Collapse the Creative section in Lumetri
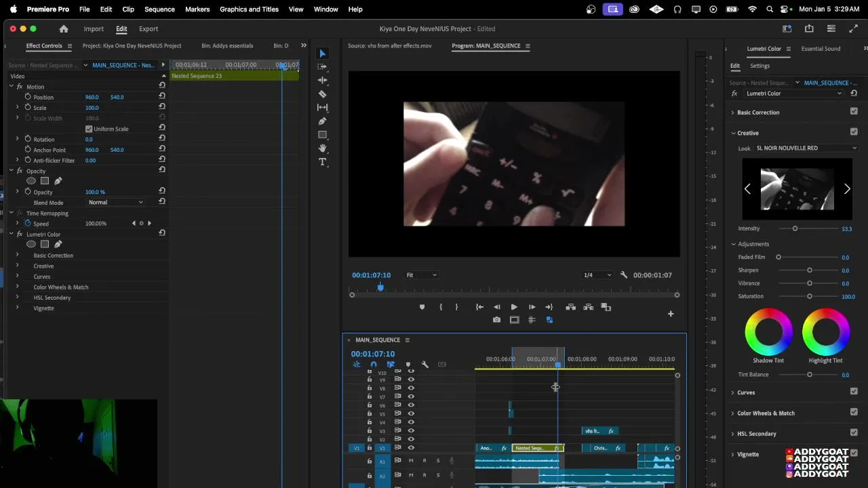The height and width of the screenshot is (488, 868). [x=733, y=133]
